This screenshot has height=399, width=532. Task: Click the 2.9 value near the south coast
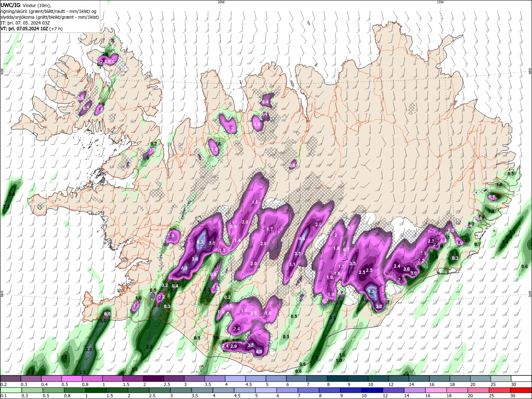pyautogui.click(x=234, y=346)
